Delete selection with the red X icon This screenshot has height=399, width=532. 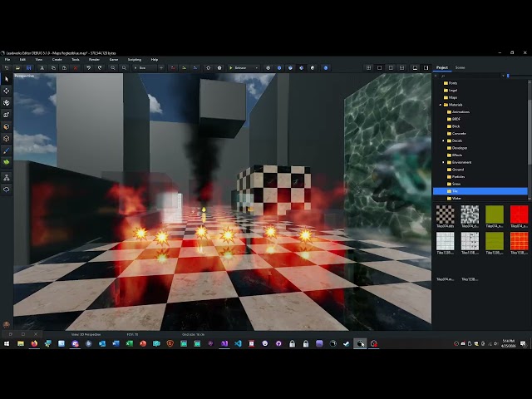point(76,68)
